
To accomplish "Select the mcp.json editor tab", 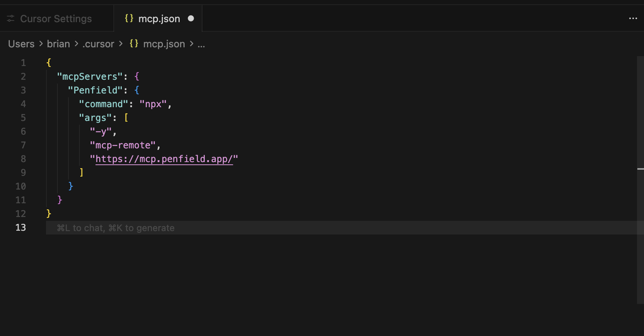I will (158, 19).
